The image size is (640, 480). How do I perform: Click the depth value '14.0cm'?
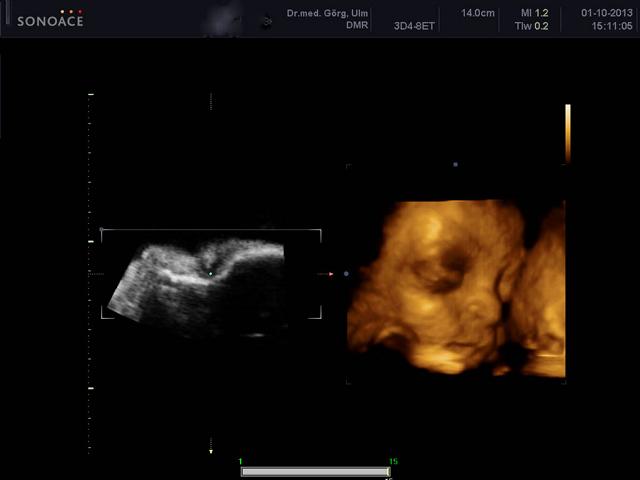click(478, 13)
